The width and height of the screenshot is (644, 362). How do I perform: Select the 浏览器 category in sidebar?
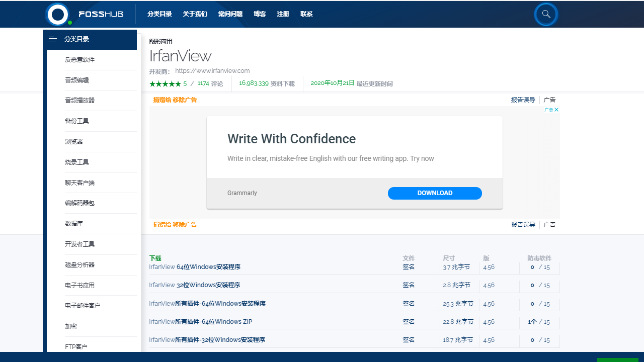(74, 141)
